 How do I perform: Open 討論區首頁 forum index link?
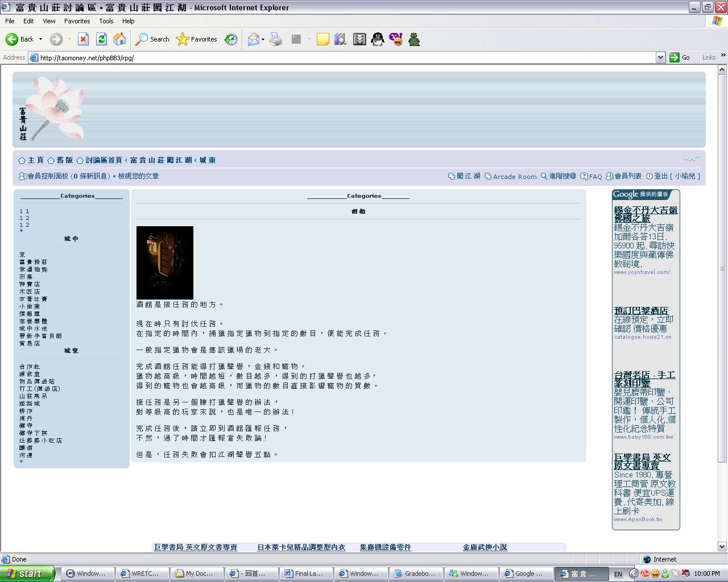[x=104, y=160]
